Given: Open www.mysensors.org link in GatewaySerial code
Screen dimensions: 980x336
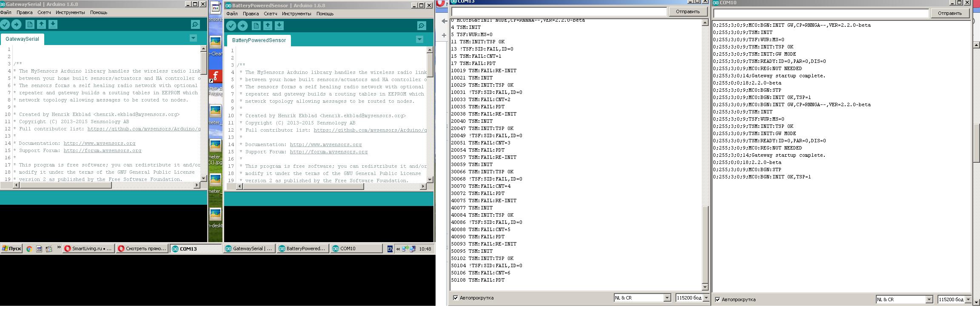Looking at the screenshot, I should tap(100, 143).
